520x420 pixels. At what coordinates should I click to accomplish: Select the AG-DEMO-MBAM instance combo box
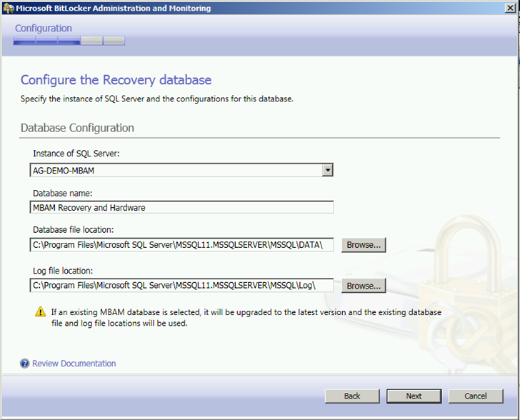181,170
